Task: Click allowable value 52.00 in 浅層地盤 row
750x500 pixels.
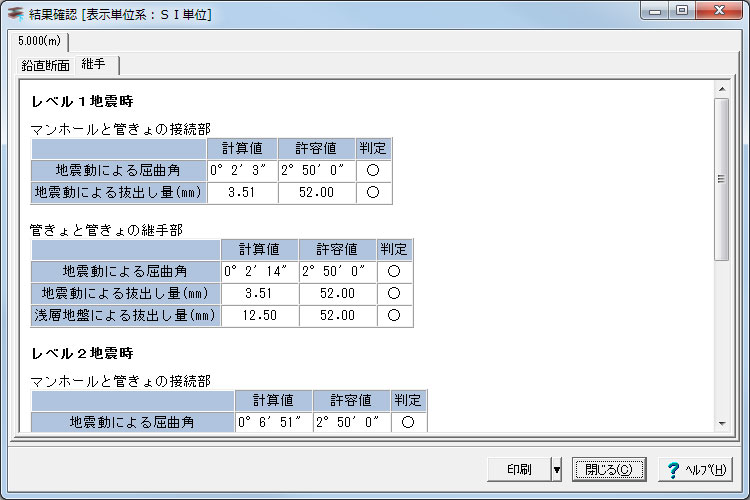Action: 338,315
